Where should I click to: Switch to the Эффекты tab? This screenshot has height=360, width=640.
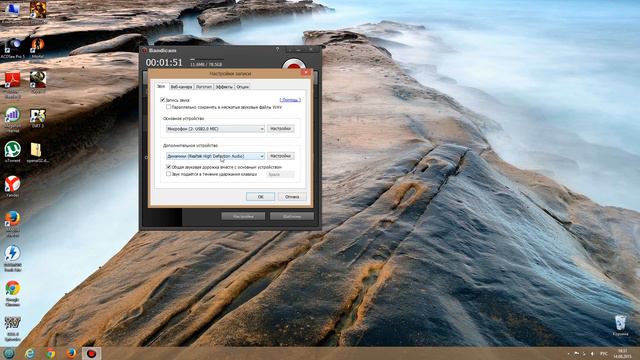[x=224, y=87]
